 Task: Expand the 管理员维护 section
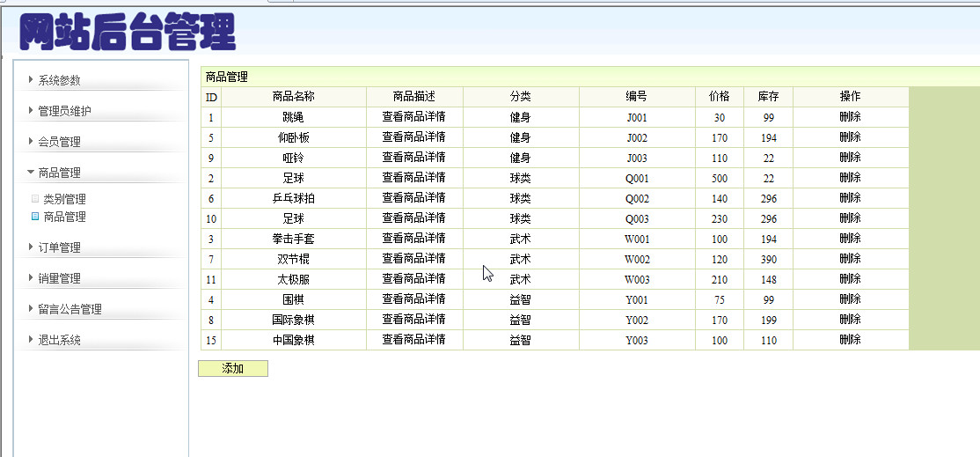(x=59, y=111)
